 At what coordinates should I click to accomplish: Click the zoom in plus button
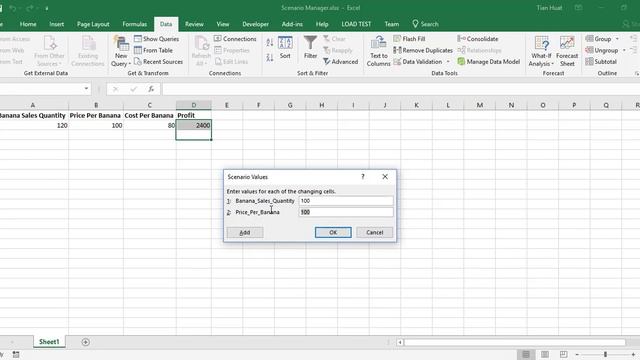click(x=633, y=354)
